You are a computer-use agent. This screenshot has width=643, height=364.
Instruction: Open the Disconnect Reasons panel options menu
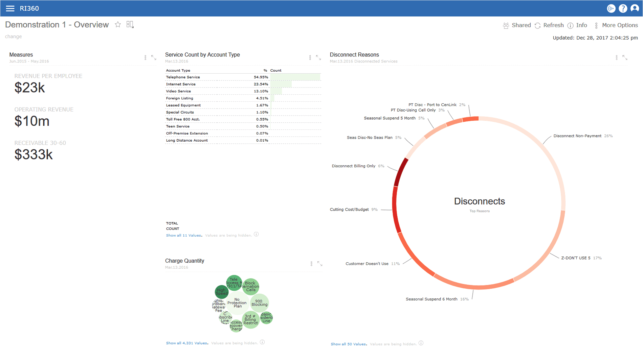click(617, 58)
